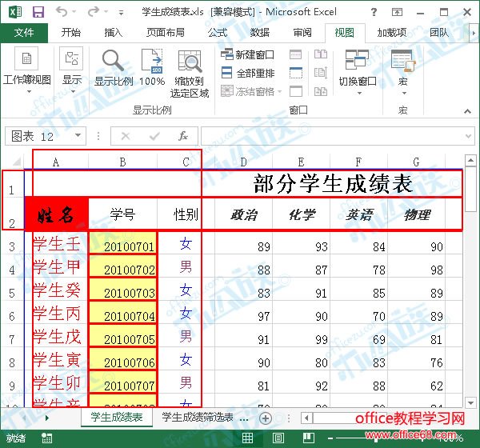Set zoom to 100%
Image resolution: width=480 pixels, height=448 pixels.
tap(152, 68)
